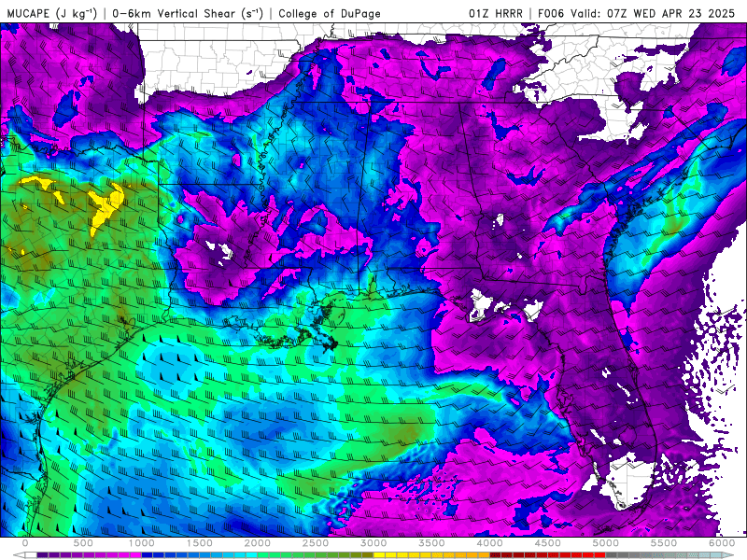
Task: Click the '4000' colorbar label
Action: pyautogui.click(x=489, y=543)
